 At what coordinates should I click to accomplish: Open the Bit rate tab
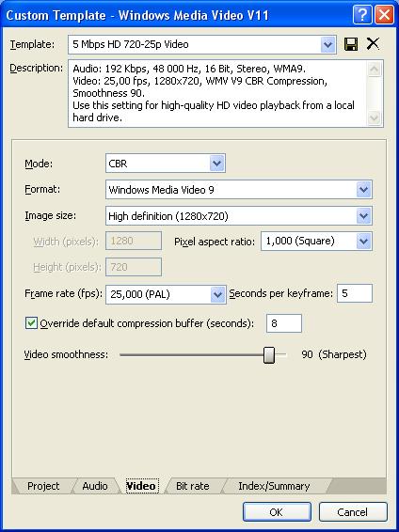click(x=193, y=486)
